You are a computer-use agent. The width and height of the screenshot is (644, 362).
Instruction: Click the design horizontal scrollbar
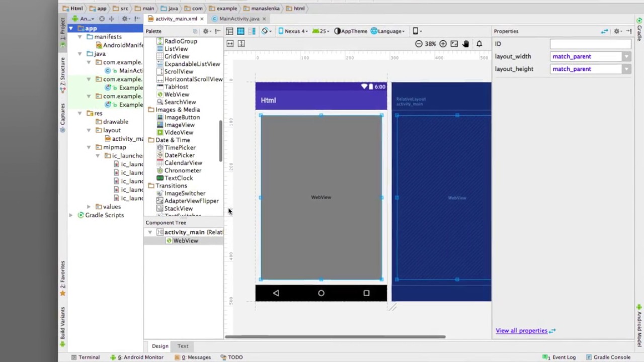point(335,337)
